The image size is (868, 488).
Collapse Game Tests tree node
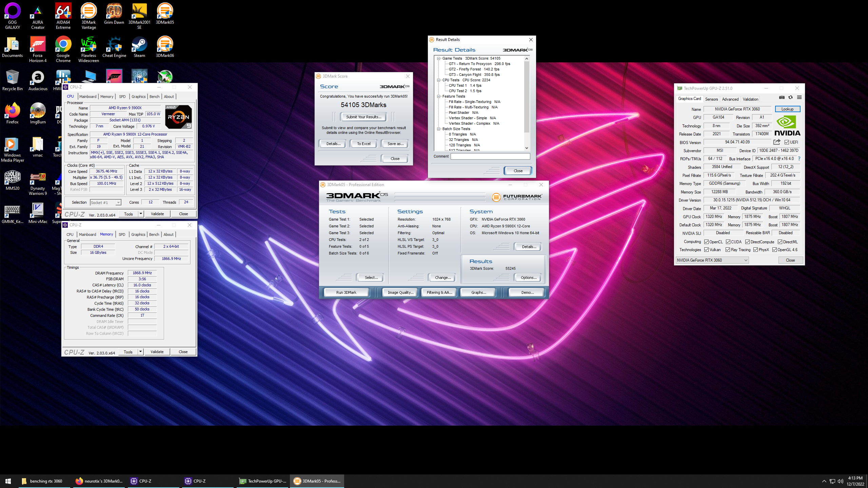(438, 58)
